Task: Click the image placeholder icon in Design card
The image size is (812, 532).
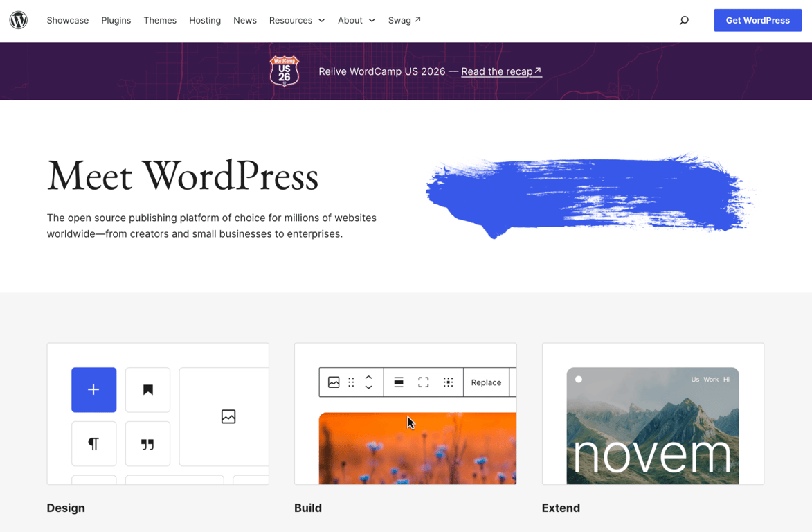Action: click(x=228, y=416)
